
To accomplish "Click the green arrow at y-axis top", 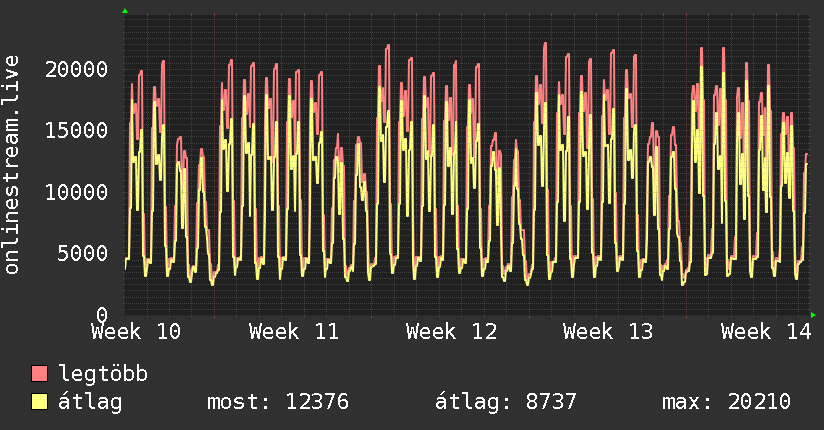I will click(x=125, y=11).
